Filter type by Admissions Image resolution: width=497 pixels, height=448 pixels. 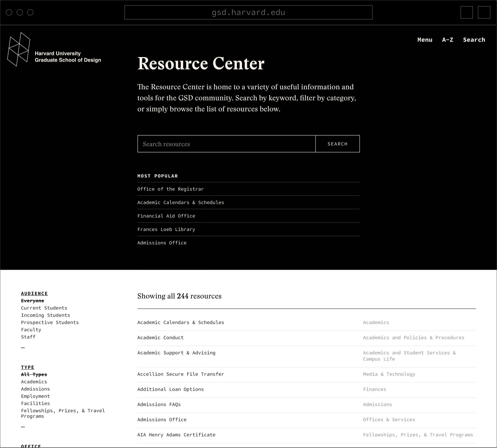[35, 389]
